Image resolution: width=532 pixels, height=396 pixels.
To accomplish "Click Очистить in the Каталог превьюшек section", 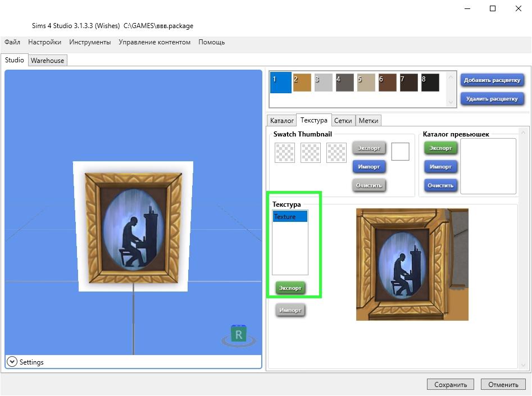I will (x=440, y=185).
